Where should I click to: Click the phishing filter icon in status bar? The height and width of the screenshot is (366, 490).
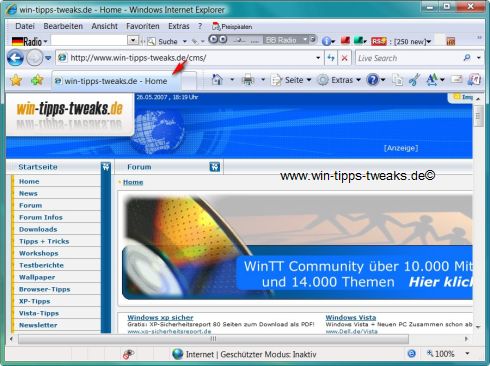[412, 354]
